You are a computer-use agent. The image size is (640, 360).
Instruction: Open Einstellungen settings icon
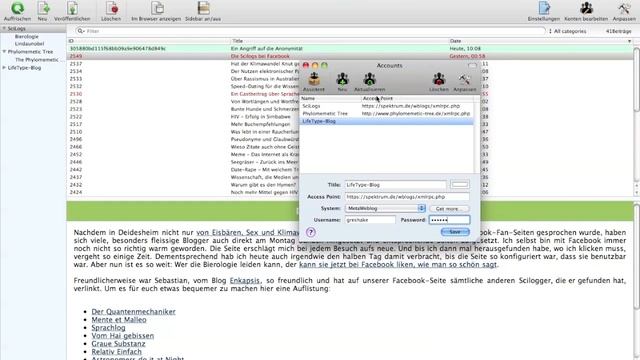tap(544, 8)
